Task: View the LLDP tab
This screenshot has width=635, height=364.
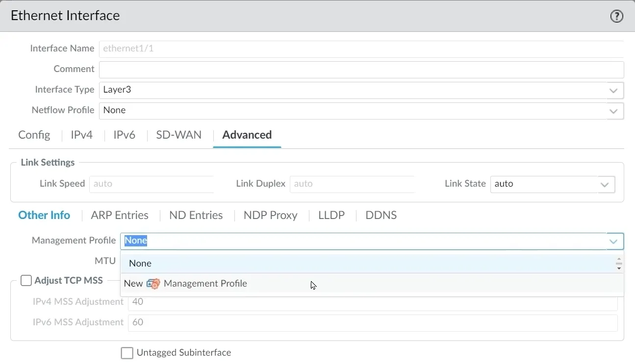Action: pyautogui.click(x=331, y=215)
